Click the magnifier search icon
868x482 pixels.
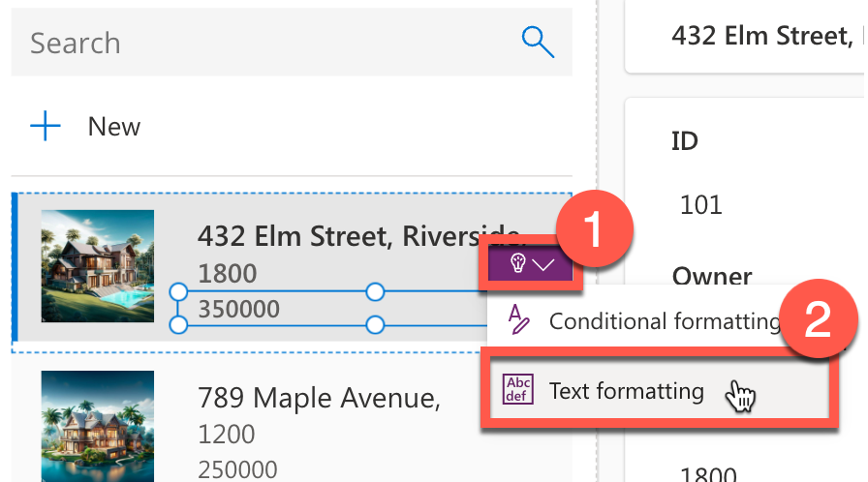coord(538,42)
